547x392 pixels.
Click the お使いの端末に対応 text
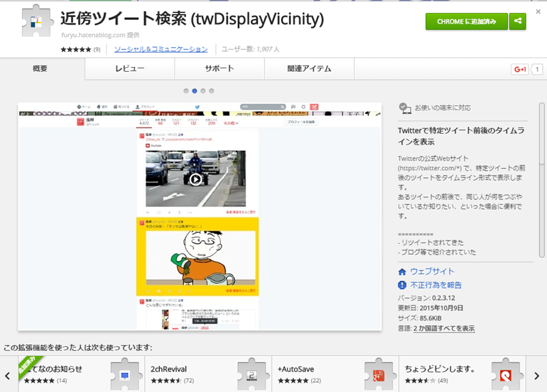tap(442, 108)
